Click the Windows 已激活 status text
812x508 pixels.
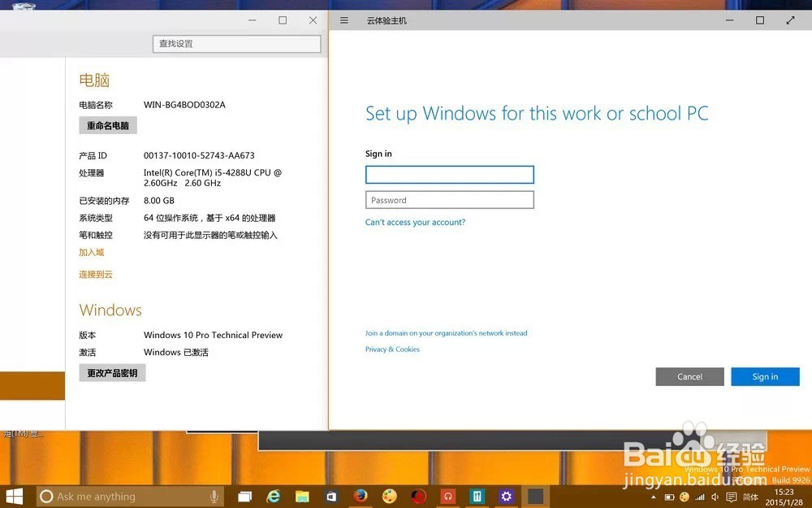176,352
